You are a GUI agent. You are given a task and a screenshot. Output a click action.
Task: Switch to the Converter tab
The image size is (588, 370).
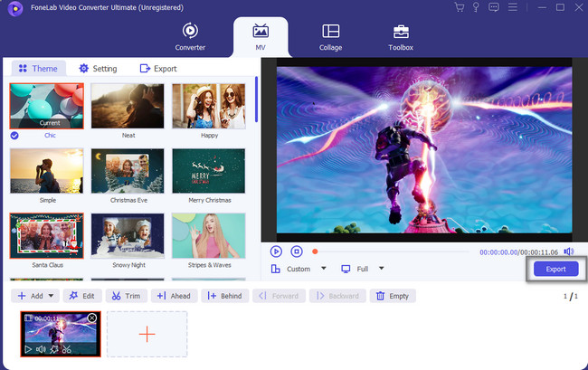click(190, 37)
